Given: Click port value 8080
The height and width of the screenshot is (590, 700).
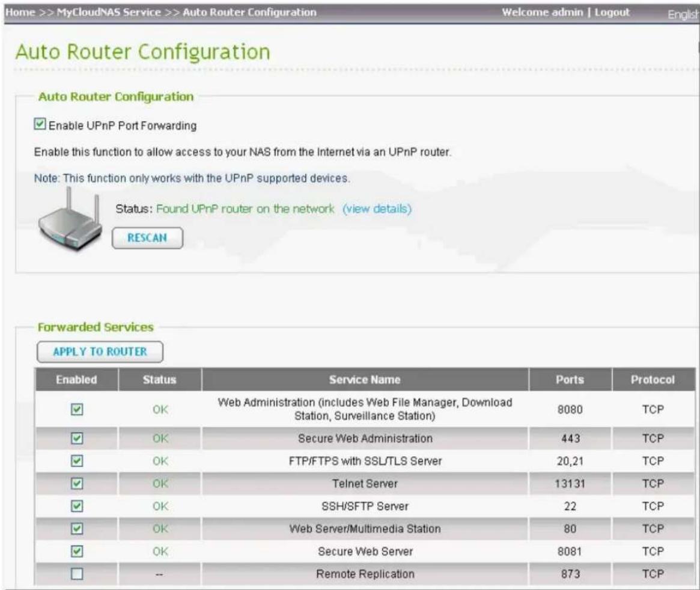Looking at the screenshot, I should 570,409.
